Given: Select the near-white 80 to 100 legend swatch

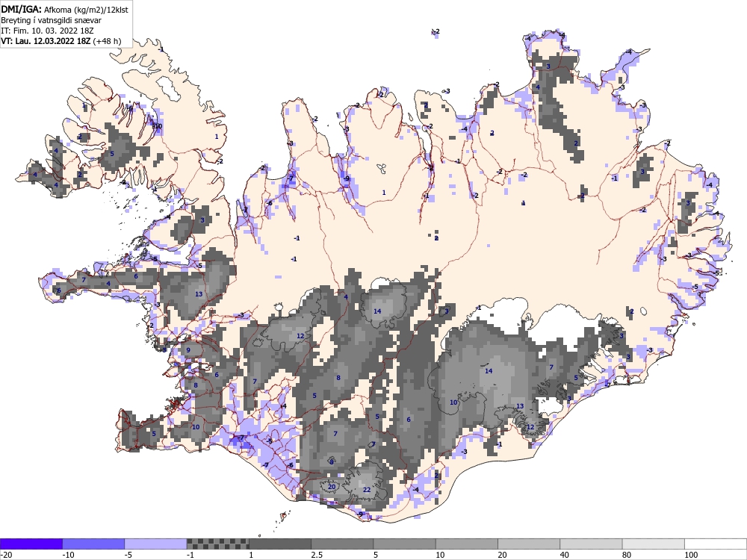Looking at the screenshot, I should tap(654, 544).
